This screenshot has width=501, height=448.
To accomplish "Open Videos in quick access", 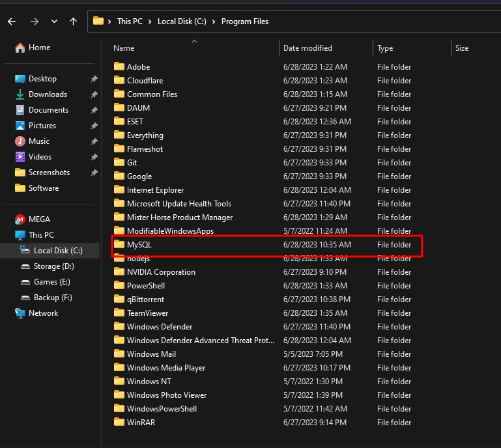I will coord(33,157).
